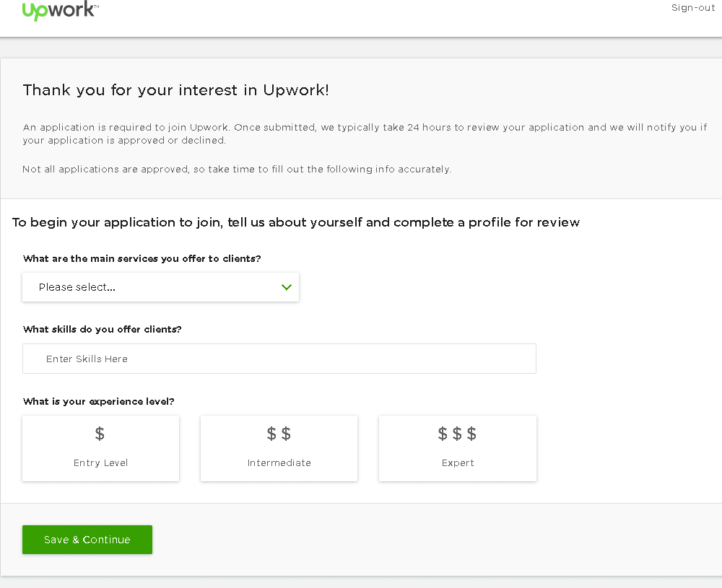The image size is (722, 588).
Task: Select the Entry Level experience card
Action: pos(100,448)
